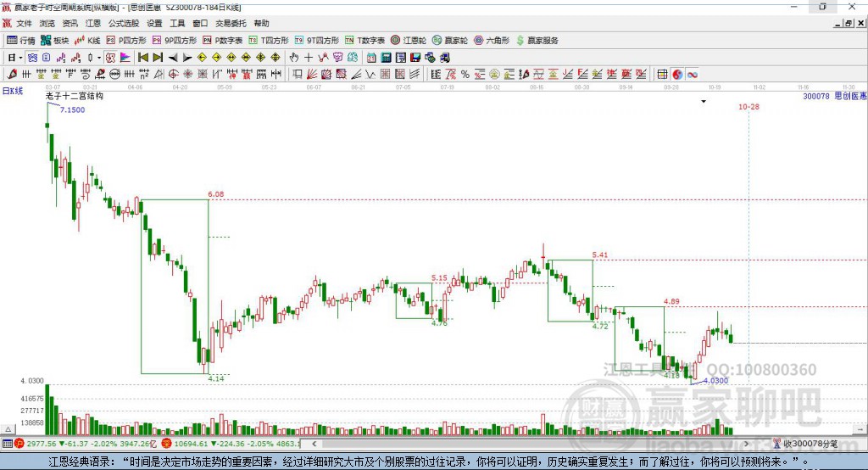Open the 9T四方形 tool
This screenshot has width=868, height=470.
click(x=317, y=41)
